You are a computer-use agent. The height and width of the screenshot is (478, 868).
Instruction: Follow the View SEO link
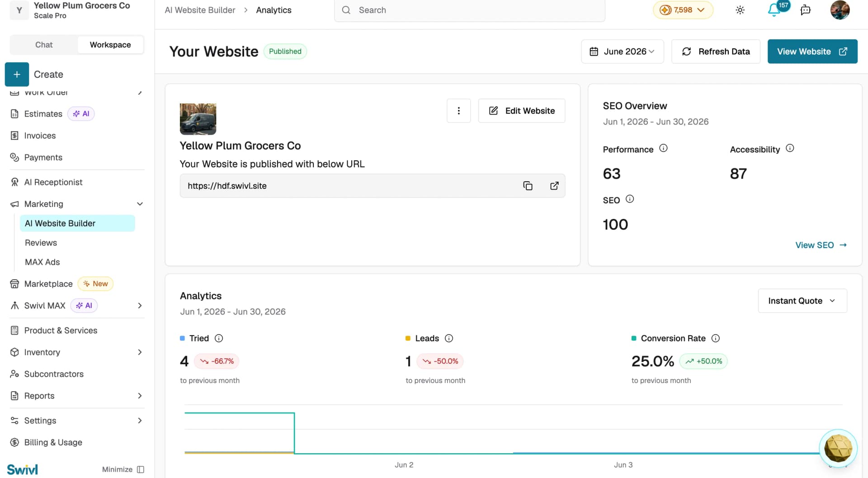point(821,245)
